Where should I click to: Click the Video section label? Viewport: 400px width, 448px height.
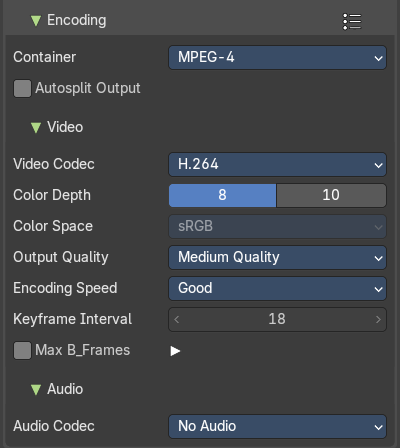pos(65,127)
